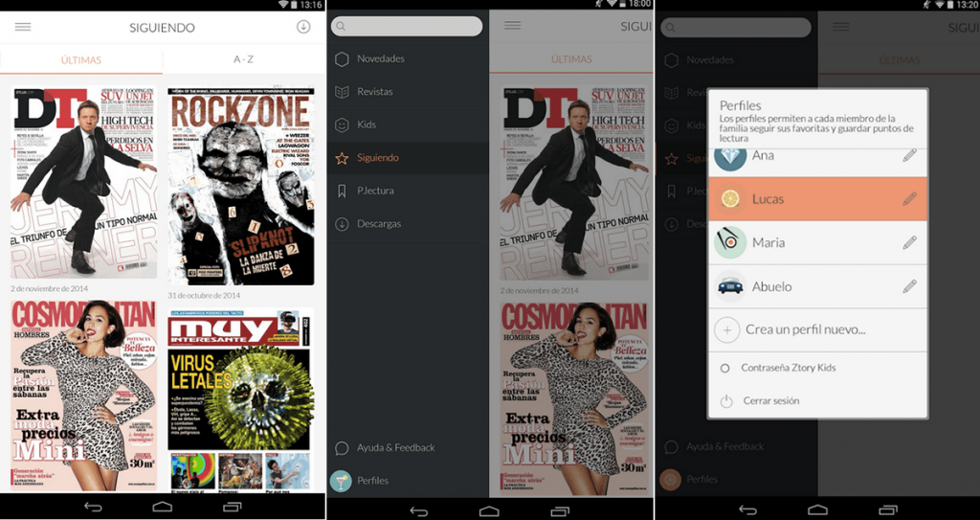980x520 pixels.
Task: Tap Android home button on left screen
Action: click(163, 507)
